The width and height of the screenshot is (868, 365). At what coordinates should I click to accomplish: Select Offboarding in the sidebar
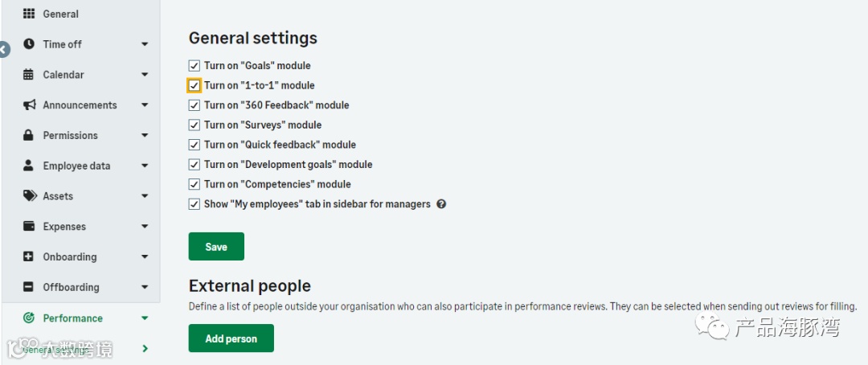coord(71,287)
